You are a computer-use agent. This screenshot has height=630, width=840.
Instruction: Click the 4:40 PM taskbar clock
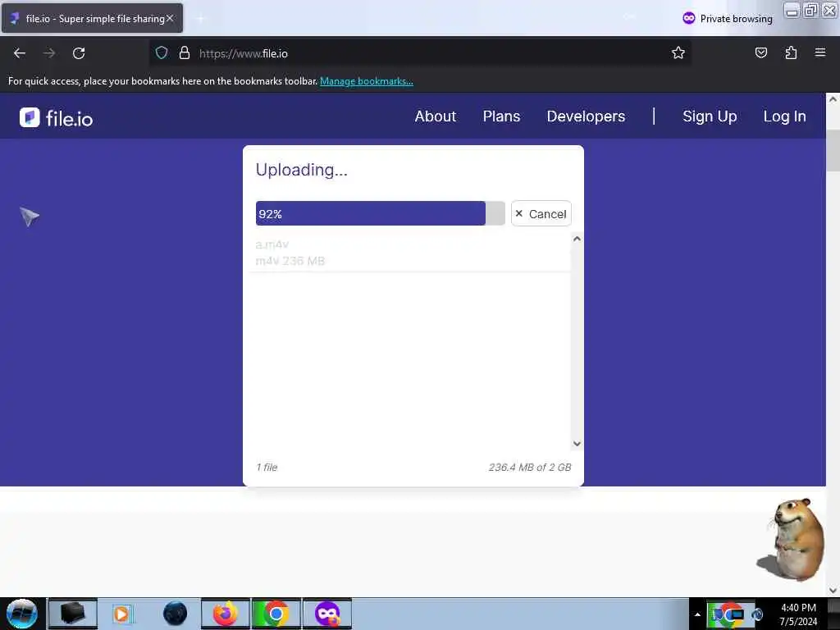(798, 614)
